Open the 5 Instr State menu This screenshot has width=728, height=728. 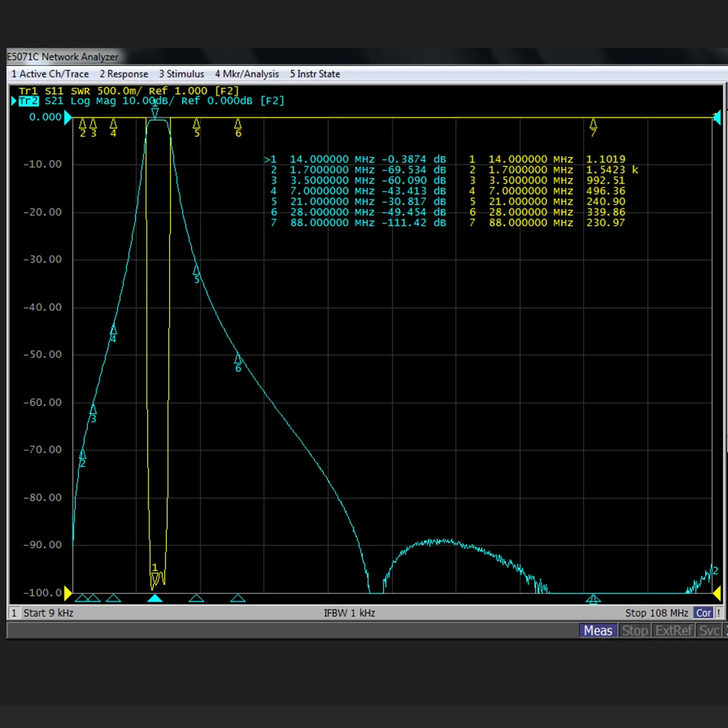(x=315, y=74)
